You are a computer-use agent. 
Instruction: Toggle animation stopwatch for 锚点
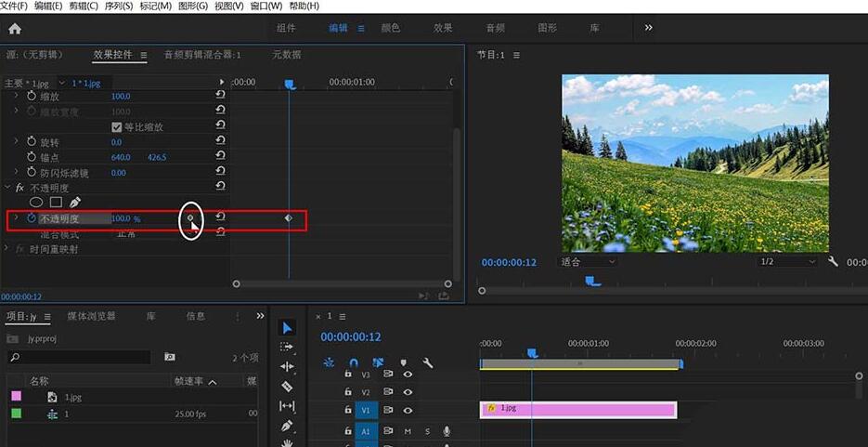click(31, 157)
